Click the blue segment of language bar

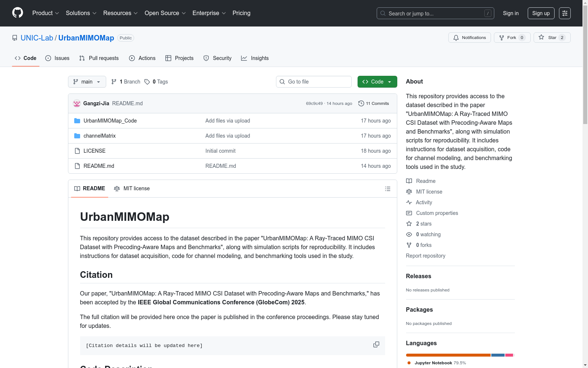(498, 355)
